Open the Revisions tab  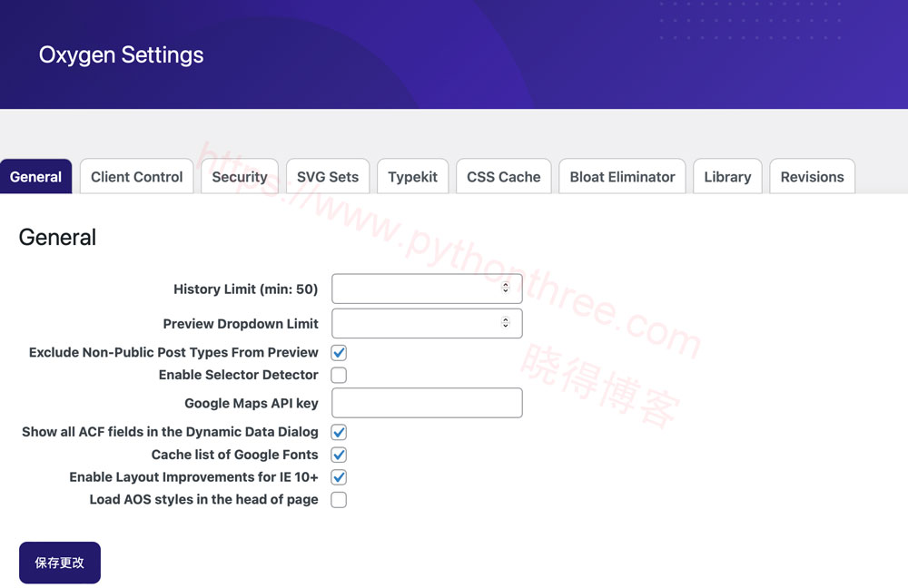point(813,177)
